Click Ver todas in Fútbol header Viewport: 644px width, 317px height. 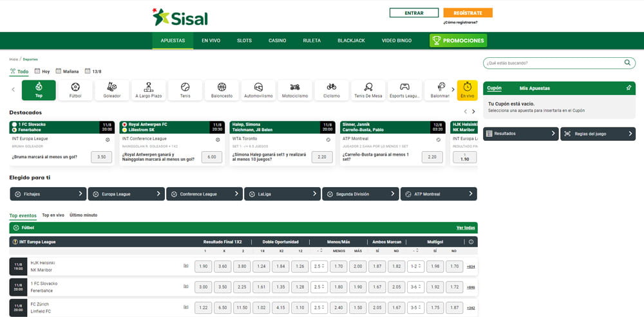(x=466, y=228)
